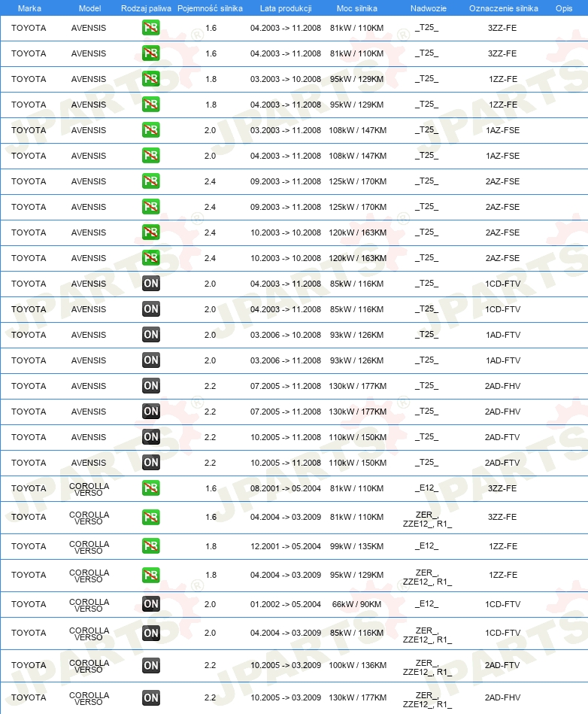Click the Marka column header

click(x=29, y=8)
